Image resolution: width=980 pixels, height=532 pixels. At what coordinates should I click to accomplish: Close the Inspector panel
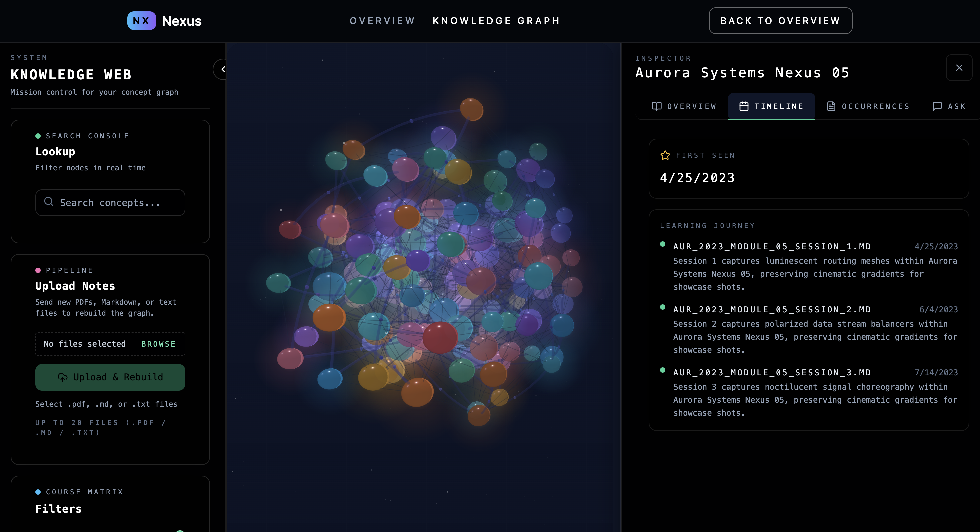tap(959, 68)
